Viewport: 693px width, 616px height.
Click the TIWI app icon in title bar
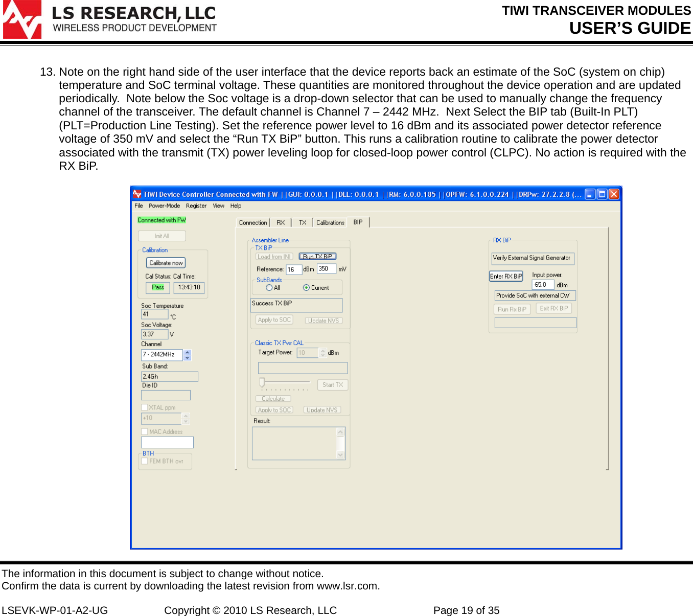pos(137,194)
